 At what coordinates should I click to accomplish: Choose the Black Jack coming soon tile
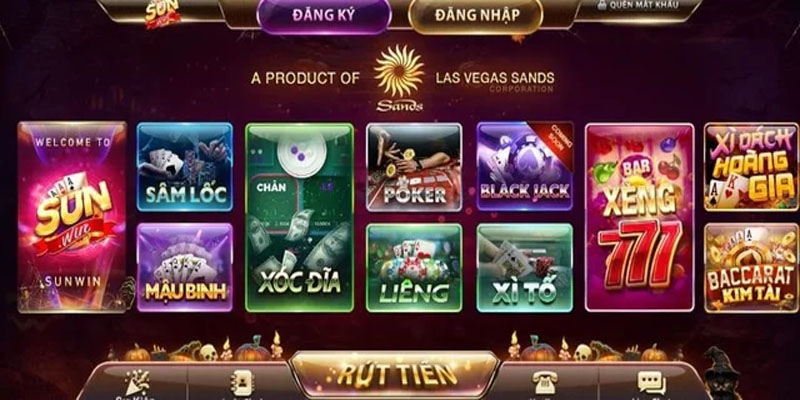point(525,166)
